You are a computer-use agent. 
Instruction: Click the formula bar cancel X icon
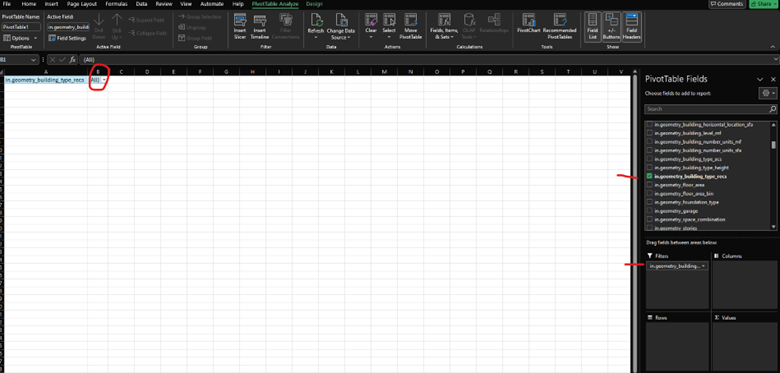(x=52, y=60)
